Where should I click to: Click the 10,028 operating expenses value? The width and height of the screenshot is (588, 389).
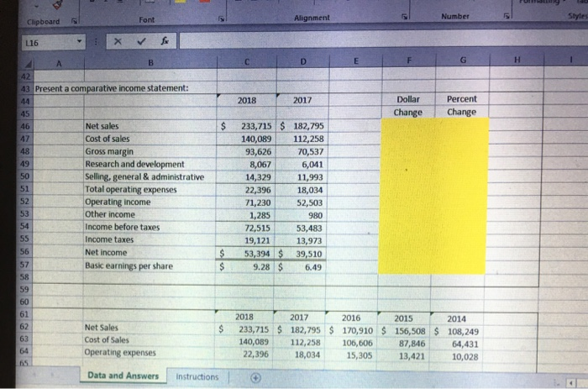tap(465, 357)
